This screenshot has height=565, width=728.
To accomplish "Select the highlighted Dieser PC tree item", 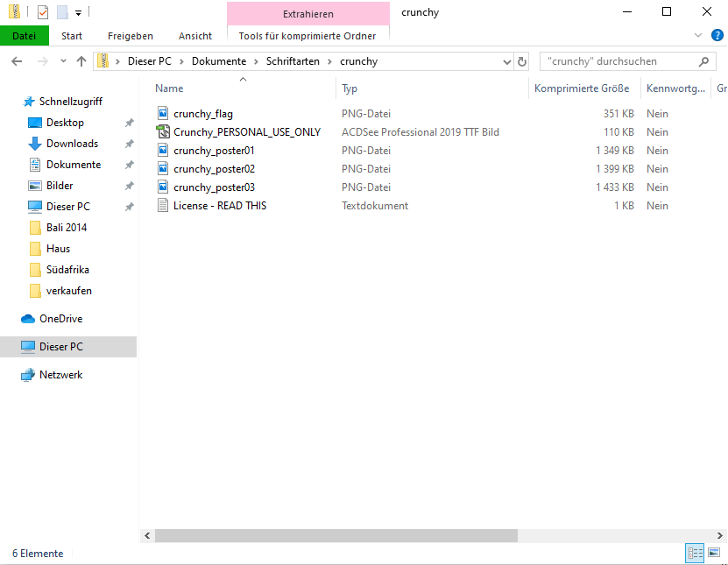I will coord(68,347).
